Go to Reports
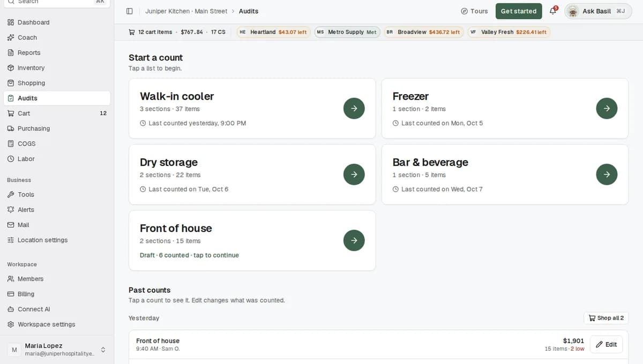The height and width of the screenshot is (364, 643). [x=57, y=52]
